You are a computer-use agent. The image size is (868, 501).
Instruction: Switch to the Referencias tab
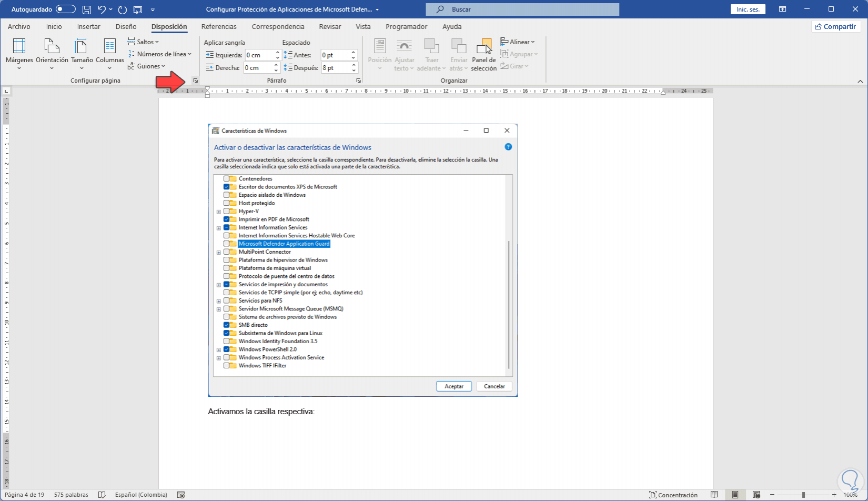point(219,26)
